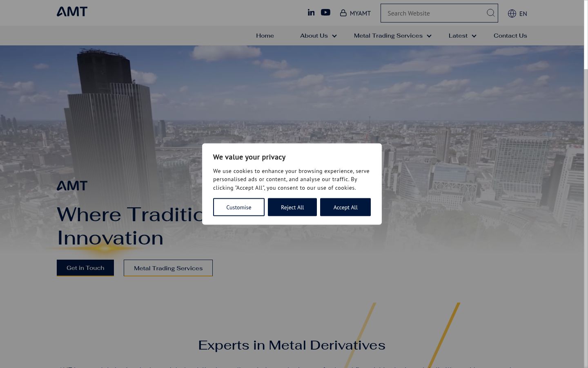The image size is (588, 368).
Task: Click the 'We value your privacy' heading
Action: click(x=249, y=157)
